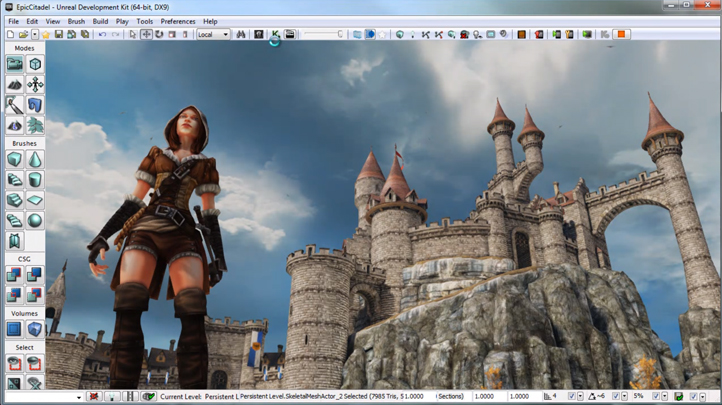Toggle drag grid snapping checkbox
Viewport: 722px width, 405px height.
(571, 396)
